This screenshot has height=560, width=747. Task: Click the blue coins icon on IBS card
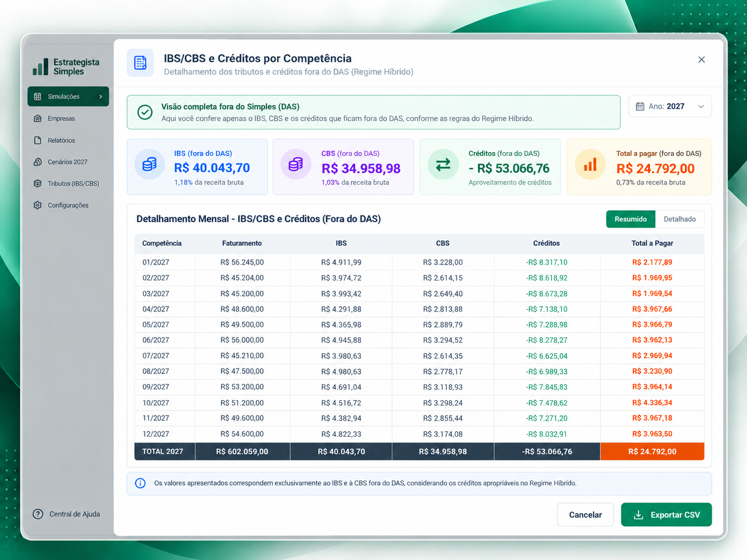150,164
